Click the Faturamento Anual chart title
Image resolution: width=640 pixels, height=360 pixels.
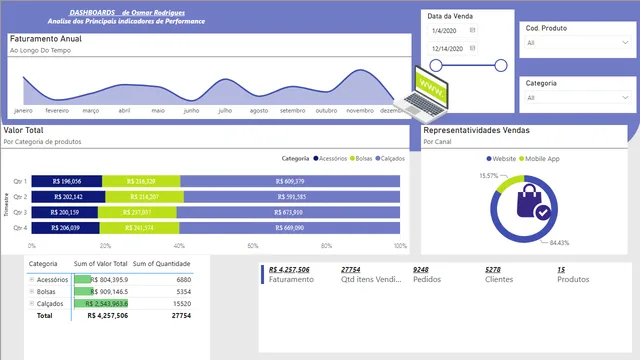click(46, 39)
